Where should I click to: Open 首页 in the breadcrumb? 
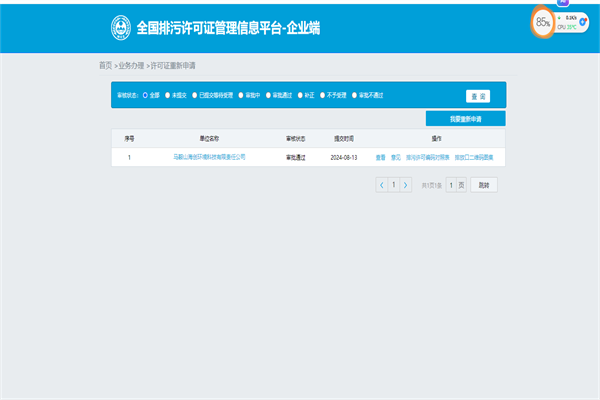click(105, 65)
